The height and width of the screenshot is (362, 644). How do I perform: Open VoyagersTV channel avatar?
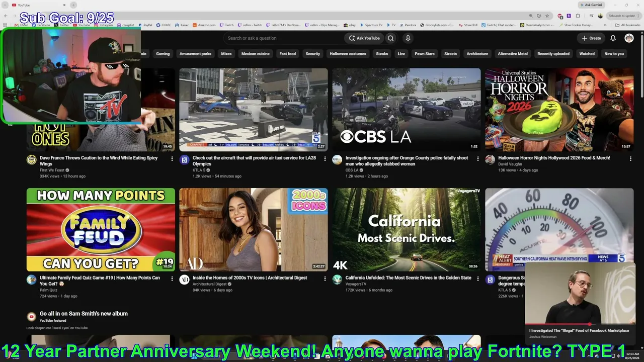337,280
